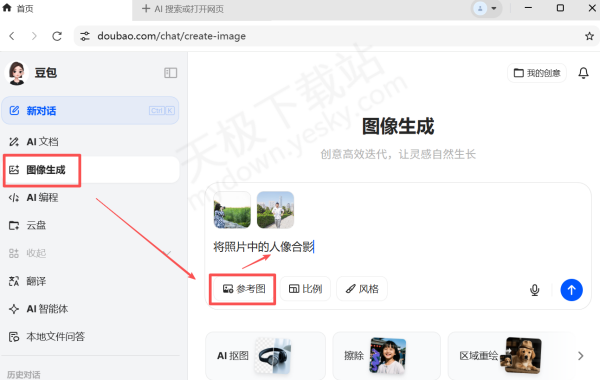Open the profile dropdown in the title bar

tap(486, 8)
